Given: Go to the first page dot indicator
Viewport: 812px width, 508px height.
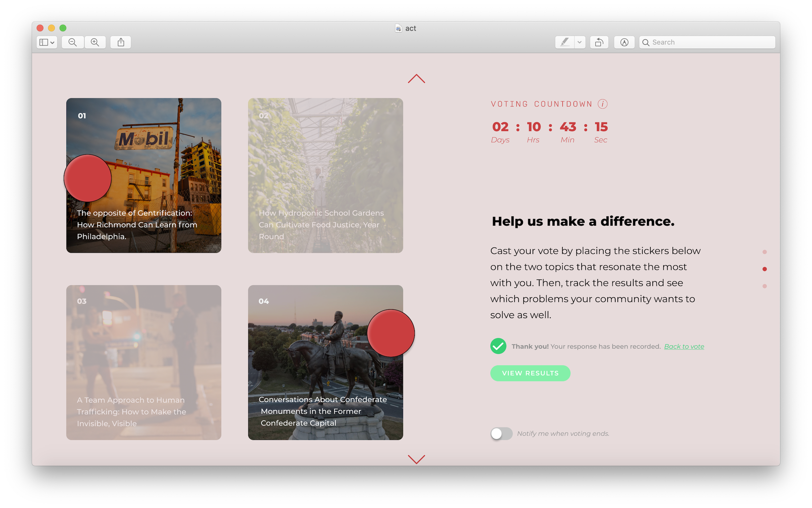Looking at the screenshot, I should (765, 252).
